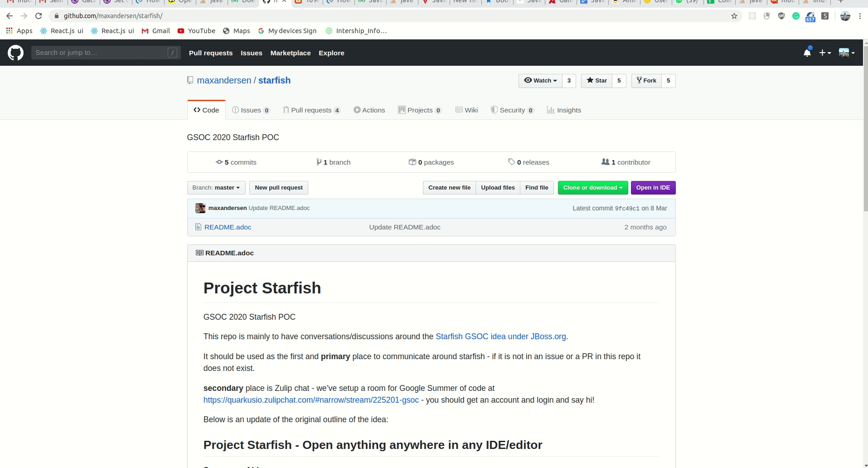Switch to the repository Pull requests tab
The width and height of the screenshot is (868, 468).
[x=311, y=110]
